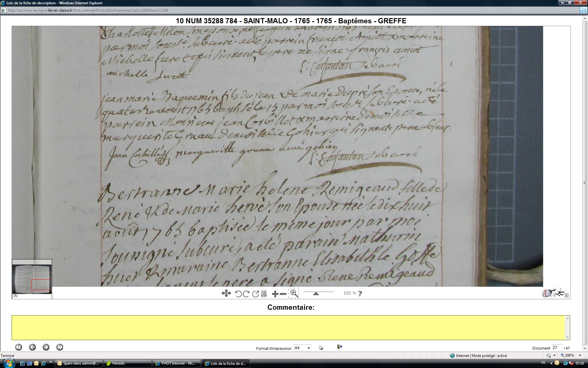
Task: Zoom out with the minus icon
Action: [x=283, y=294]
